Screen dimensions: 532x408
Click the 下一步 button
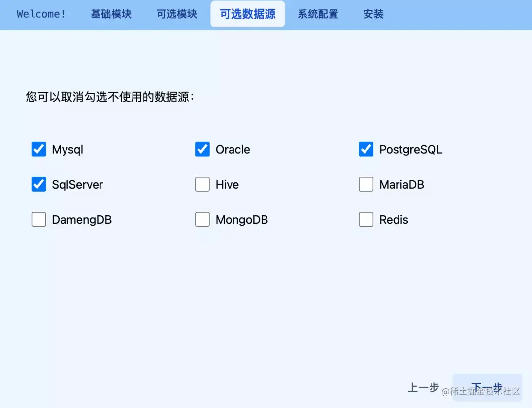(x=487, y=387)
